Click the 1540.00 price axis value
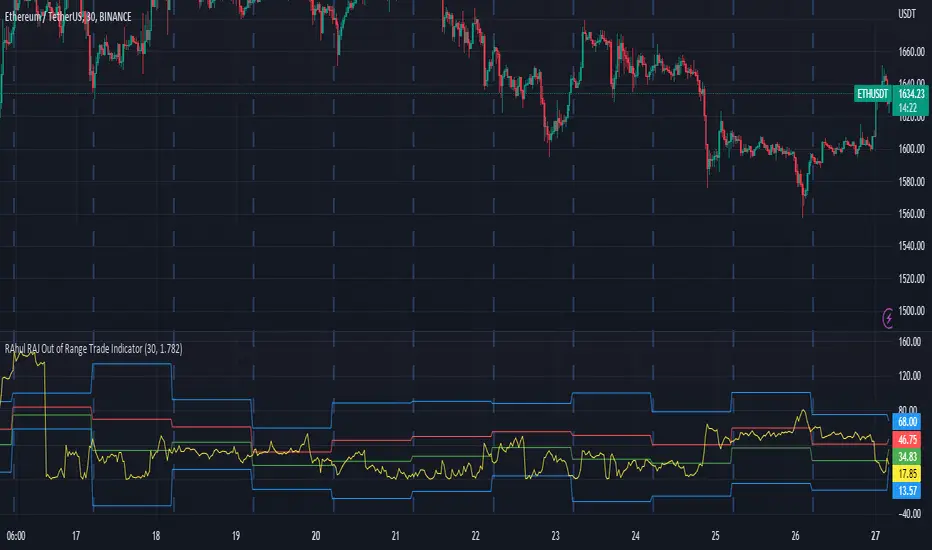Viewport: 932px width, 550px height. tap(911, 246)
